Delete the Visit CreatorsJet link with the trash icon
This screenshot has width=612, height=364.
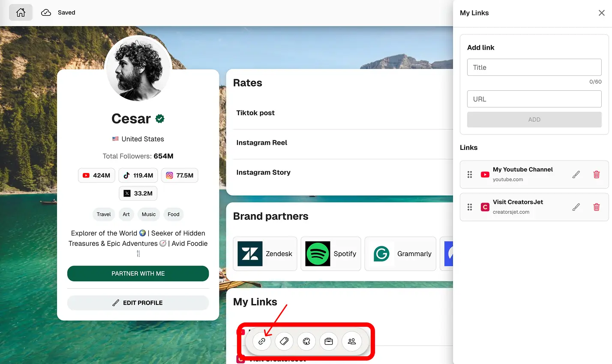point(597,207)
